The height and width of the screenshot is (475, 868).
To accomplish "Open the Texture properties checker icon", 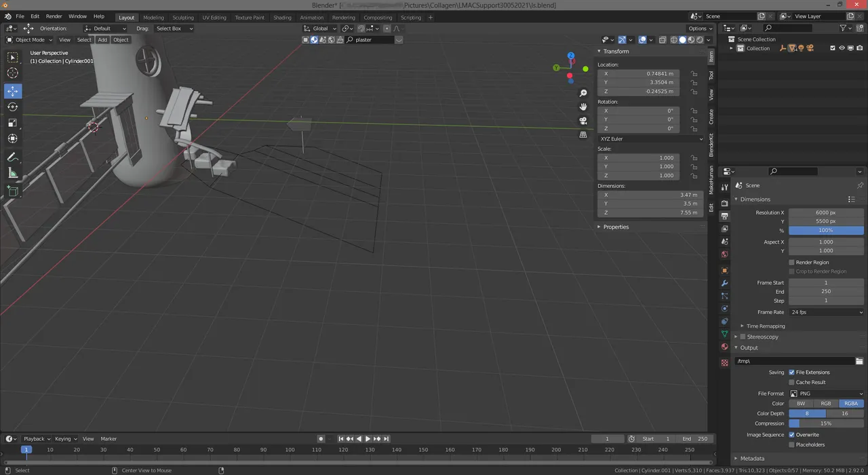I will click(x=725, y=362).
